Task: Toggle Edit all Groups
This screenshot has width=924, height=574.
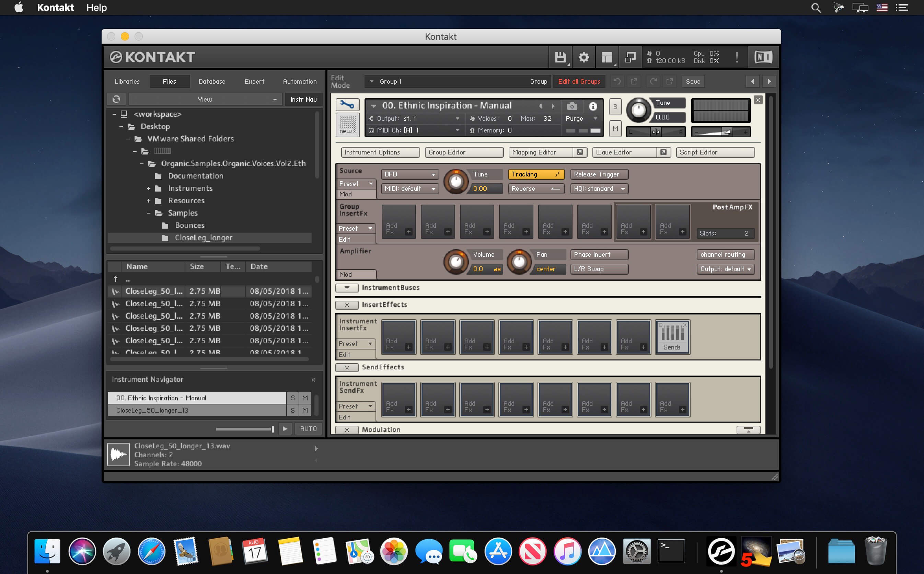Action: tap(579, 81)
